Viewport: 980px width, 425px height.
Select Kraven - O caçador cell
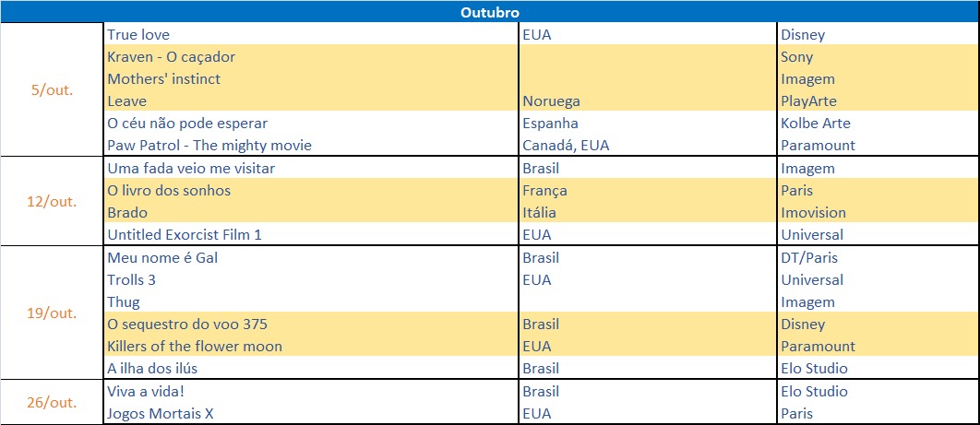click(x=311, y=57)
